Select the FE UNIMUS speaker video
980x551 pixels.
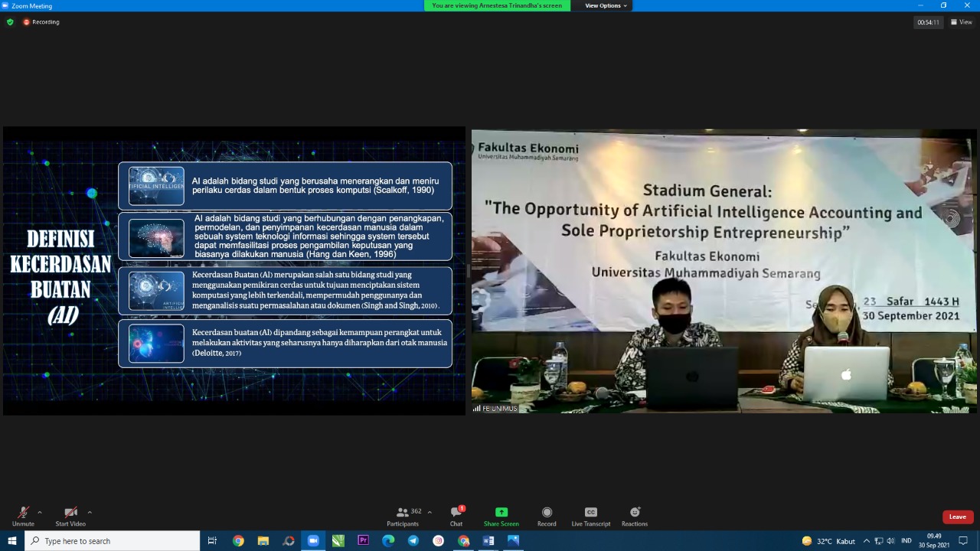[x=724, y=271]
